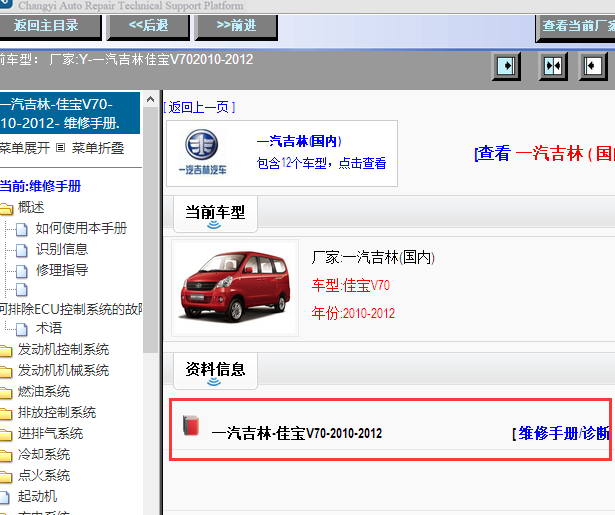
Task: Click the folder icon beside 概述
Action: point(6,209)
